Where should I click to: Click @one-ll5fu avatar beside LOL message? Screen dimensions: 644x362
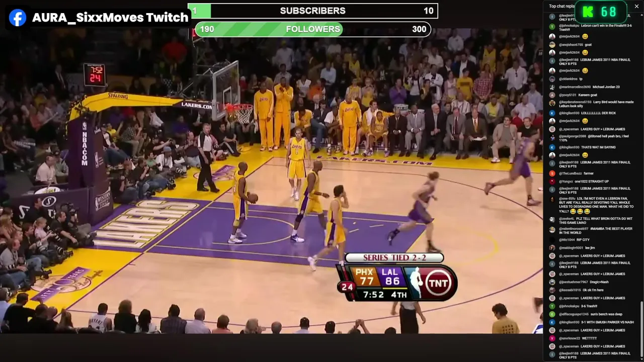click(552, 200)
